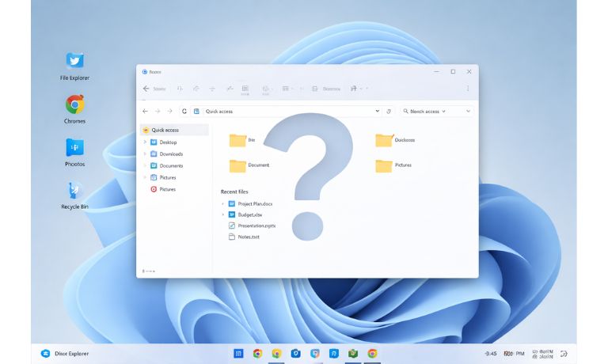This screenshot has width=608, height=364.
Task: Expand the Project Plan.docx row arrow
Action: (x=222, y=204)
